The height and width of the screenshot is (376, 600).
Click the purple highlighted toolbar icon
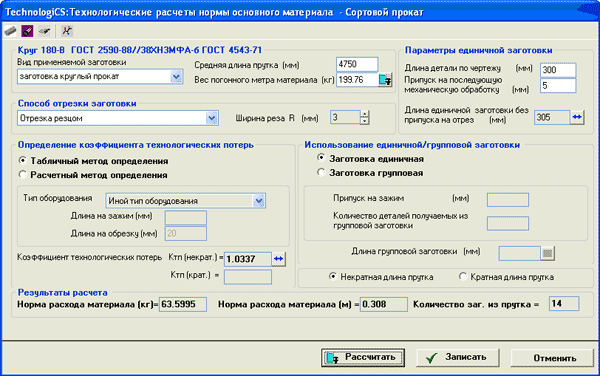[27, 31]
